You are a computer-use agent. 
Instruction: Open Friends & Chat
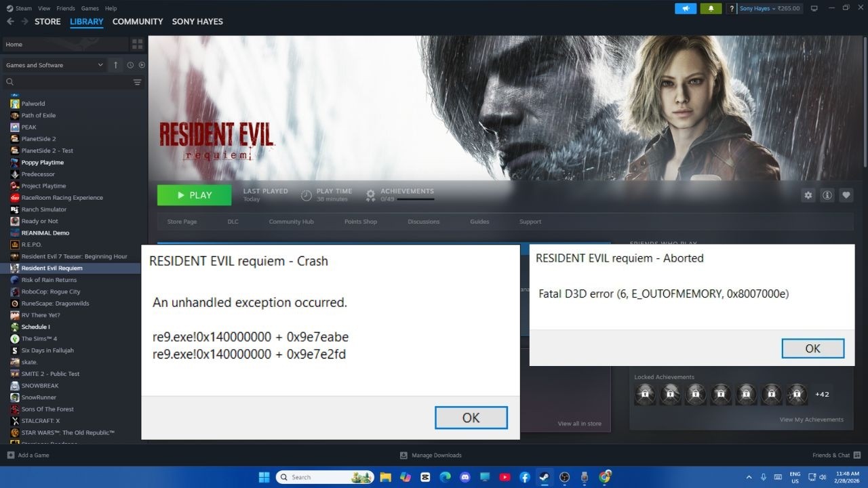tap(835, 455)
